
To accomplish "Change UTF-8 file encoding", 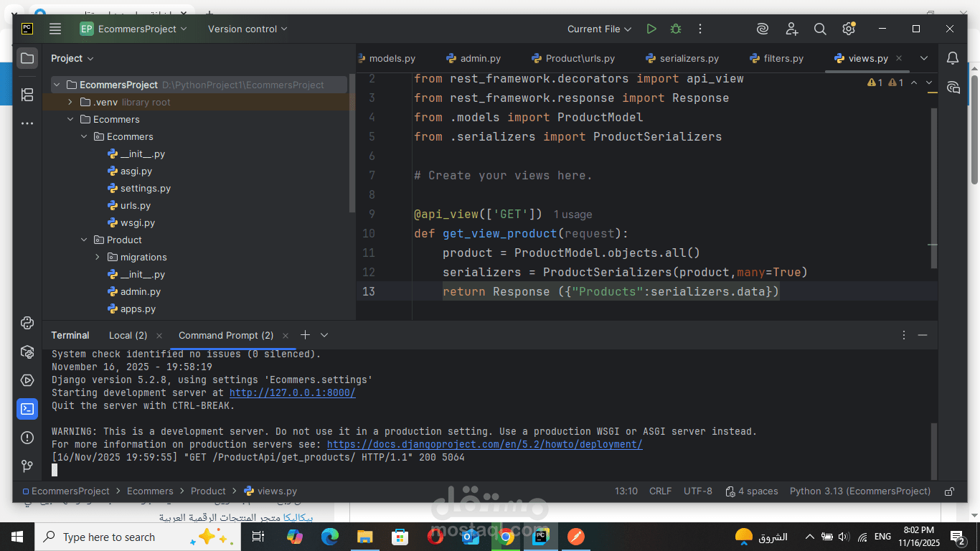I will point(698,491).
